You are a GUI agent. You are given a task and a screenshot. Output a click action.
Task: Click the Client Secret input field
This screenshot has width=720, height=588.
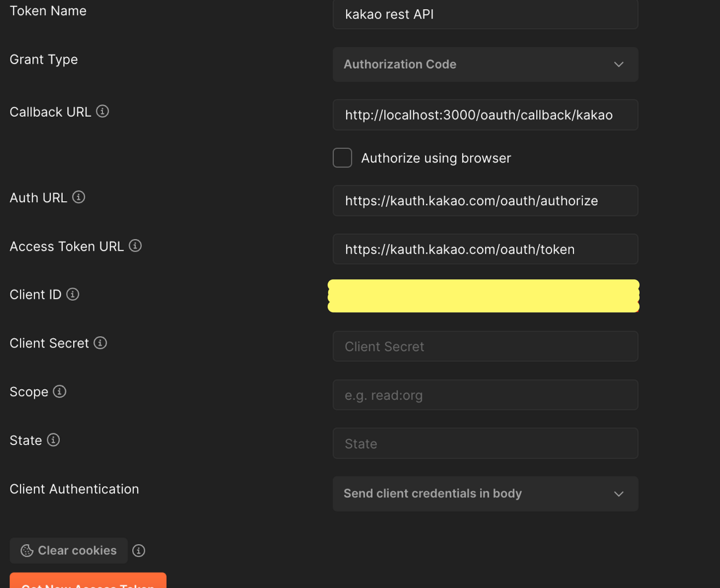pos(485,347)
